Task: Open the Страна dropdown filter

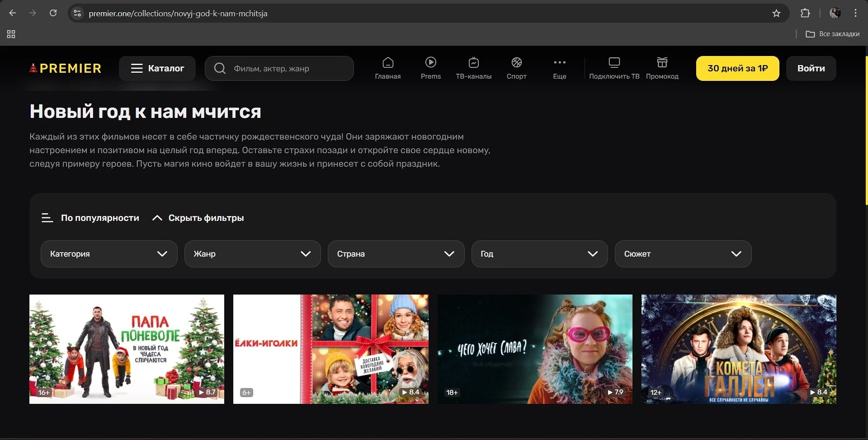Action: pyautogui.click(x=396, y=254)
